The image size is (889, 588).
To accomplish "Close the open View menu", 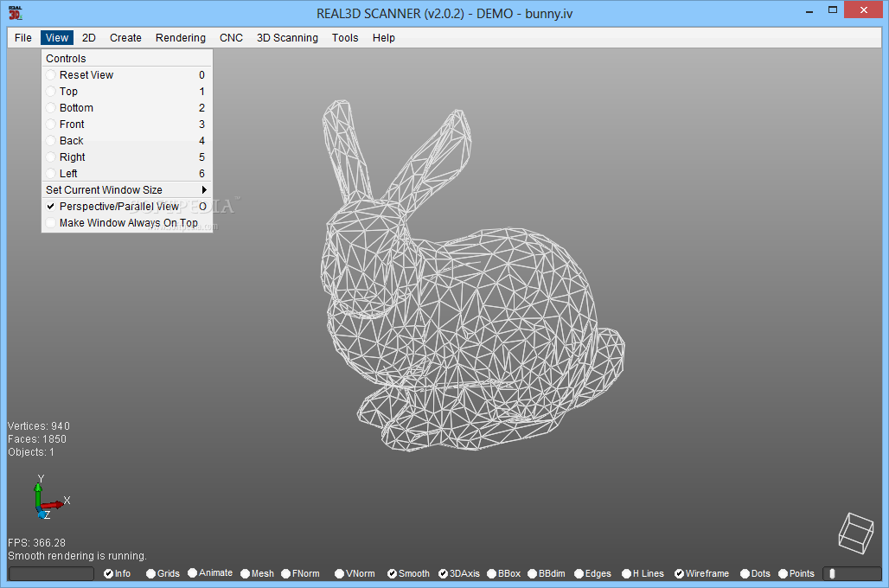I will tap(57, 38).
